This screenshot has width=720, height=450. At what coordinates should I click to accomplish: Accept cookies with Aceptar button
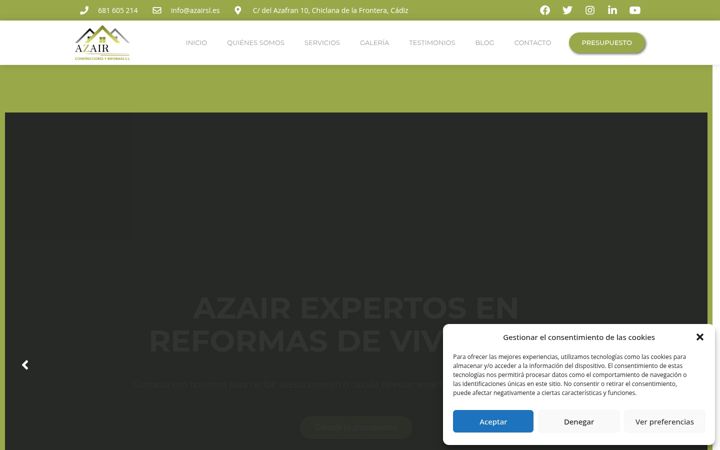coord(493,422)
